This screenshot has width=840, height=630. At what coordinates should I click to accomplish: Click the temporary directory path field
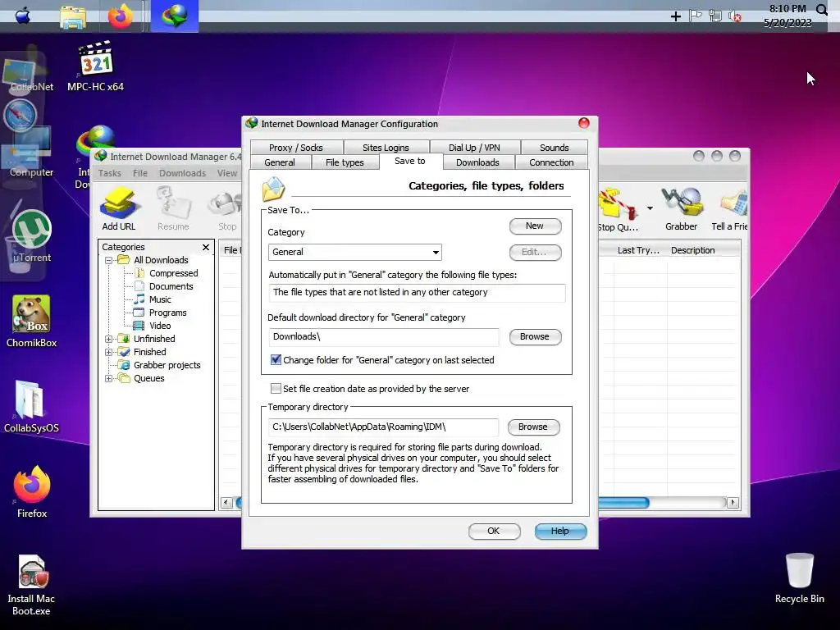coord(384,427)
